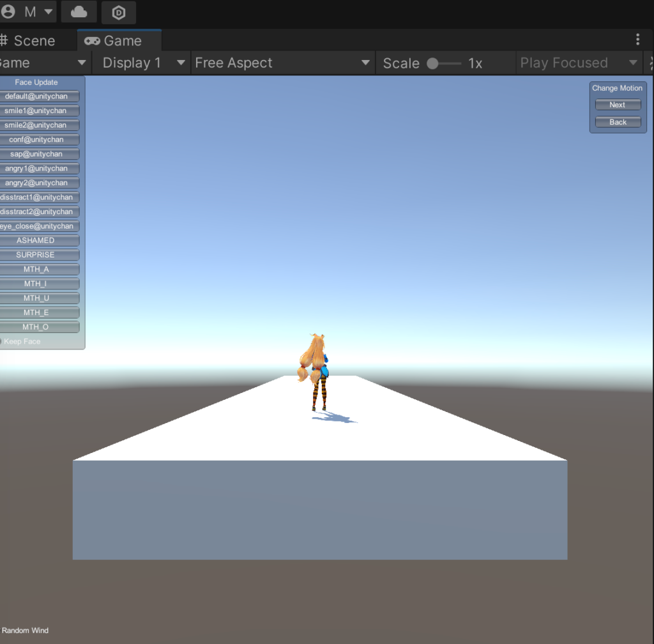Open the Play Focused dropdown
The width and height of the screenshot is (654, 644).
(x=579, y=63)
